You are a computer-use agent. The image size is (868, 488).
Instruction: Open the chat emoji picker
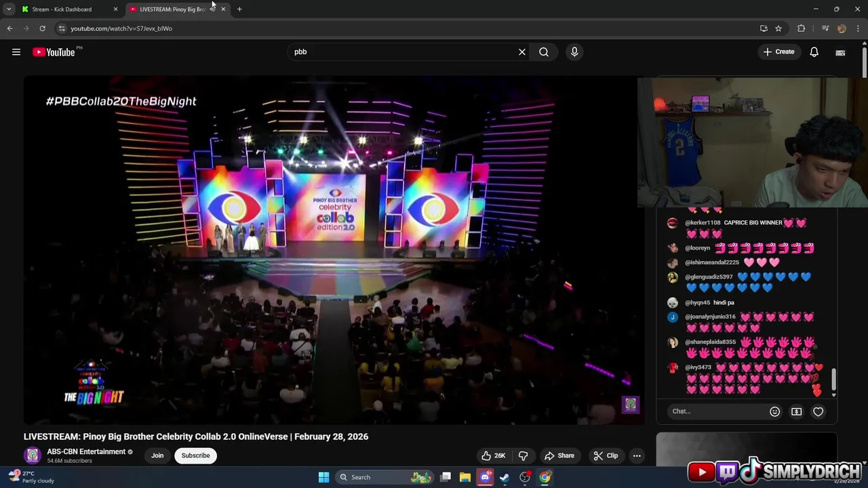click(x=774, y=411)
